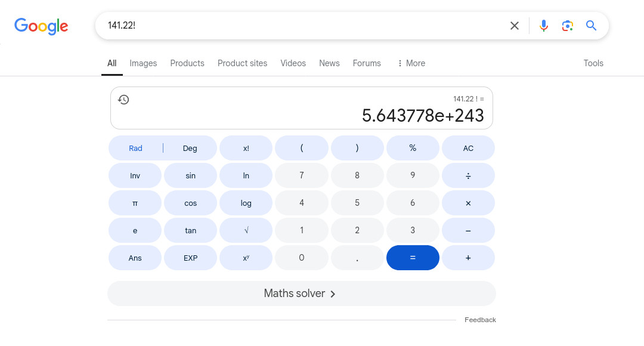Viewport: 644px width, 346px height.
Task: Expand the More search filters menu
Action: (x=411, y=63)
